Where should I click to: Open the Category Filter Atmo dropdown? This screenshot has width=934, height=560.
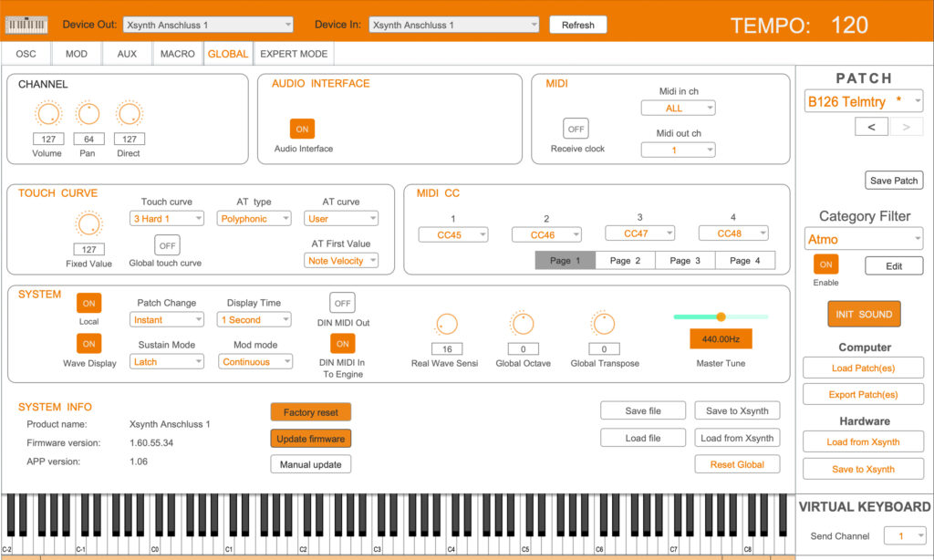pyautogui.click(x=863, y=240)
